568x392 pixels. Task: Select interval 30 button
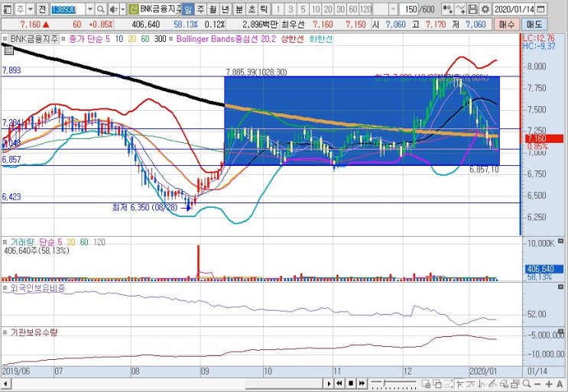pyautogui.click(x=340, y=9)
